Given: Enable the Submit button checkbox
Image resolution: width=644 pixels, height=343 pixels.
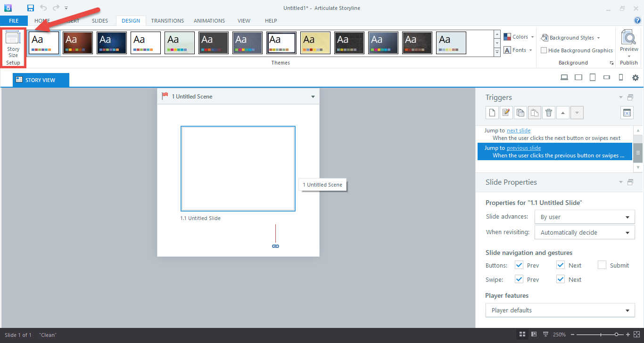Looking at the screenshot, I should coord(602,265).
